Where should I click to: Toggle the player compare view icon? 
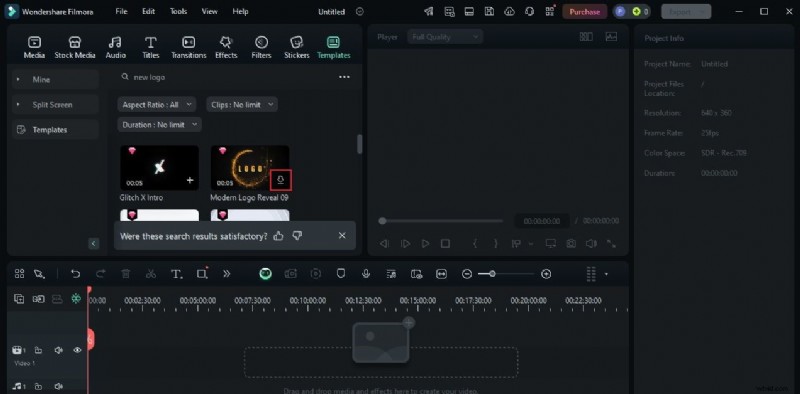click(586, 37)
